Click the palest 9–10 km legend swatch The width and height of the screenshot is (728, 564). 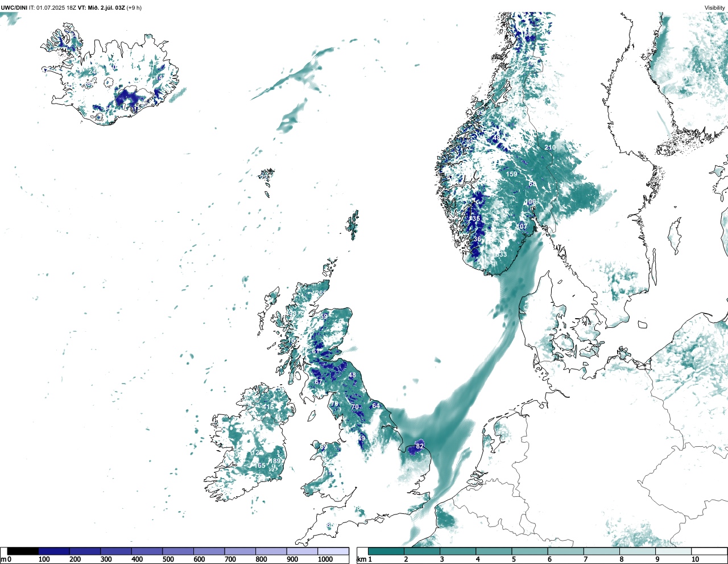click(x=673, y=551)
